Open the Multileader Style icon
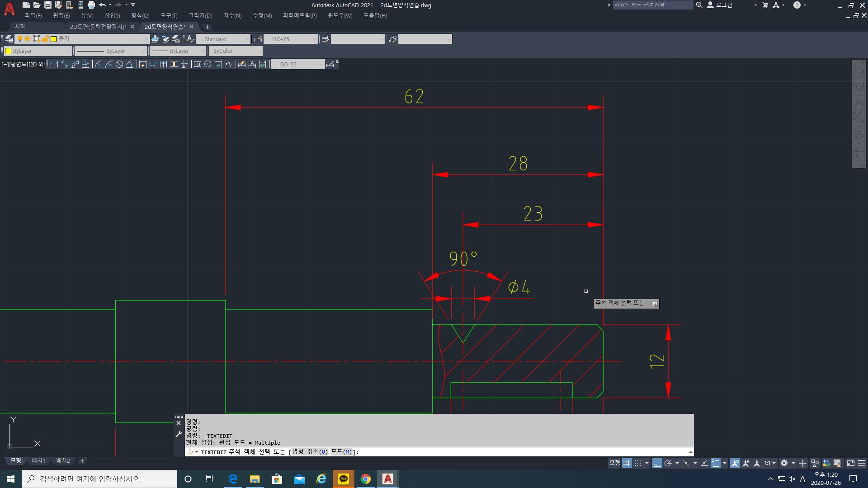 click(392, 39)
